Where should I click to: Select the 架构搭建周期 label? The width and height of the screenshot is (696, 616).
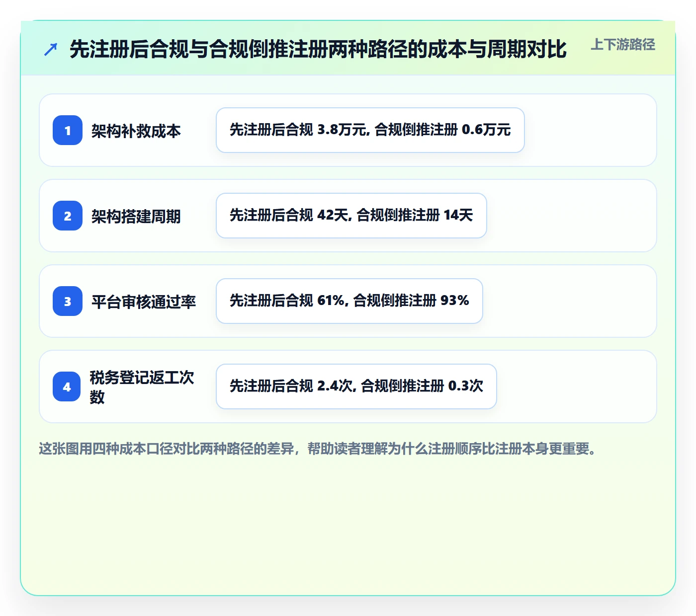point(136,216)
